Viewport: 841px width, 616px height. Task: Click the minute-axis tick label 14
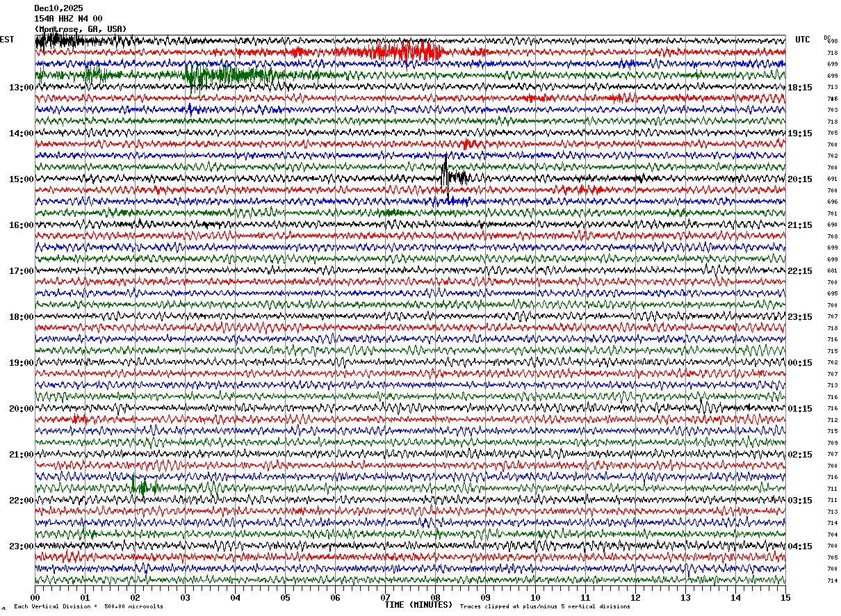pos(735,597)
